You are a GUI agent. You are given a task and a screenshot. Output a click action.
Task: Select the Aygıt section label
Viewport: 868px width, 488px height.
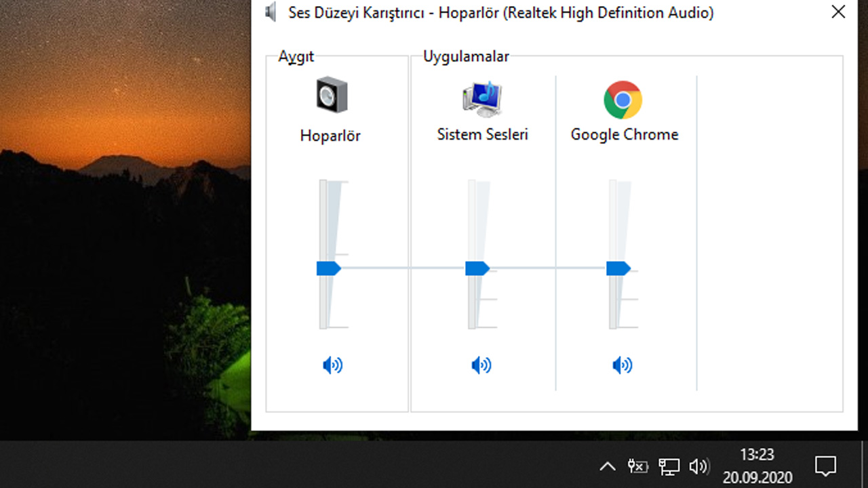(294, 57)
